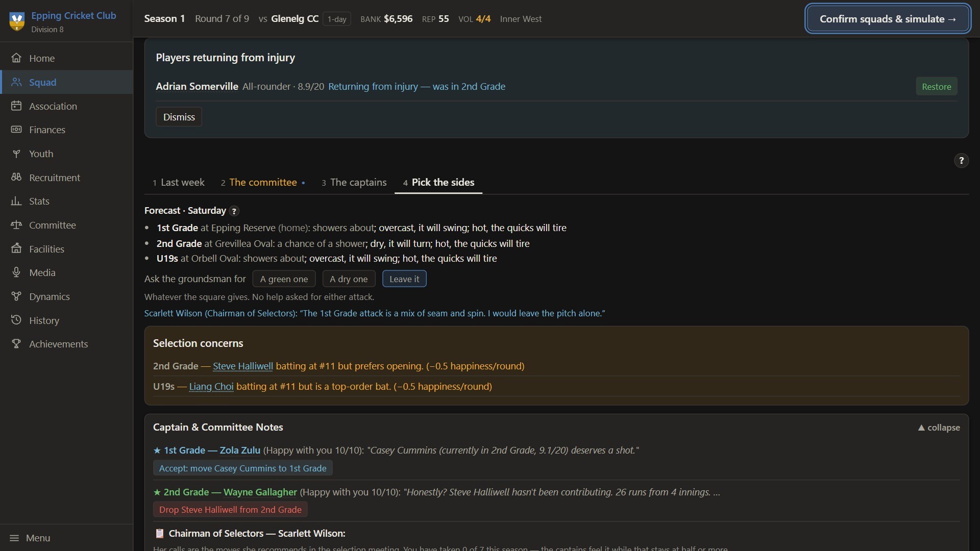Select the Squad people icon
980x551 pixels.
(x=16, y=82)
